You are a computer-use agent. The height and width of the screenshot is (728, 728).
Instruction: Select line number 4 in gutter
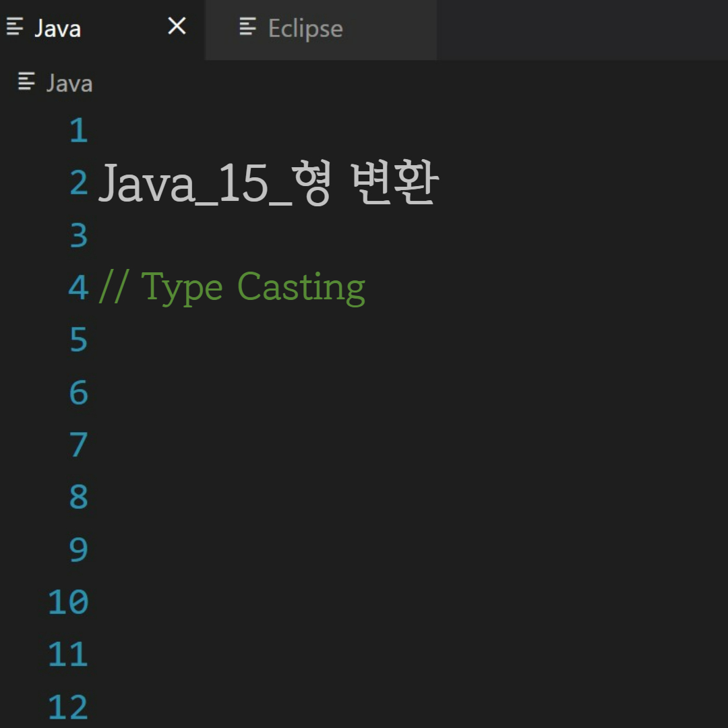(x=78, y=288)
